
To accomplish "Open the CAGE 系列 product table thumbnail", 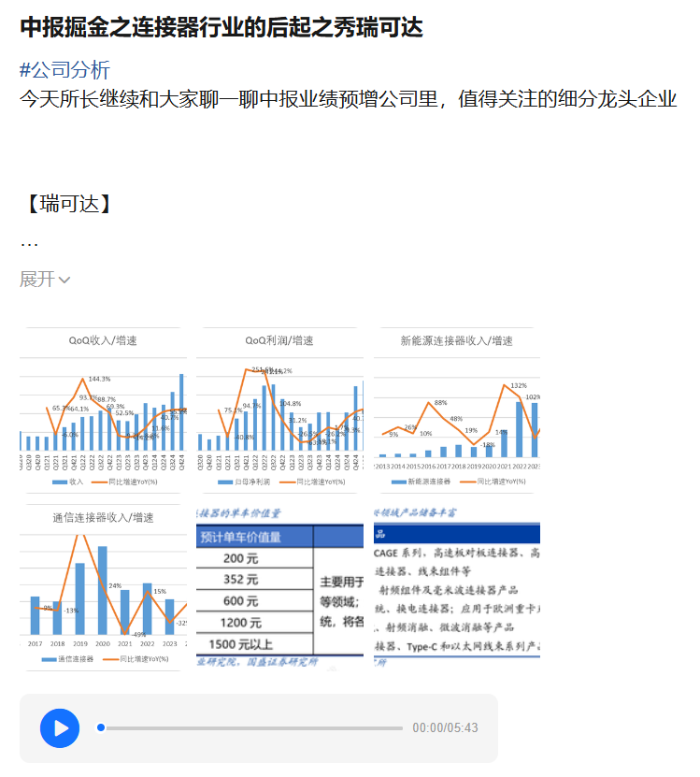I will [457, 587].
